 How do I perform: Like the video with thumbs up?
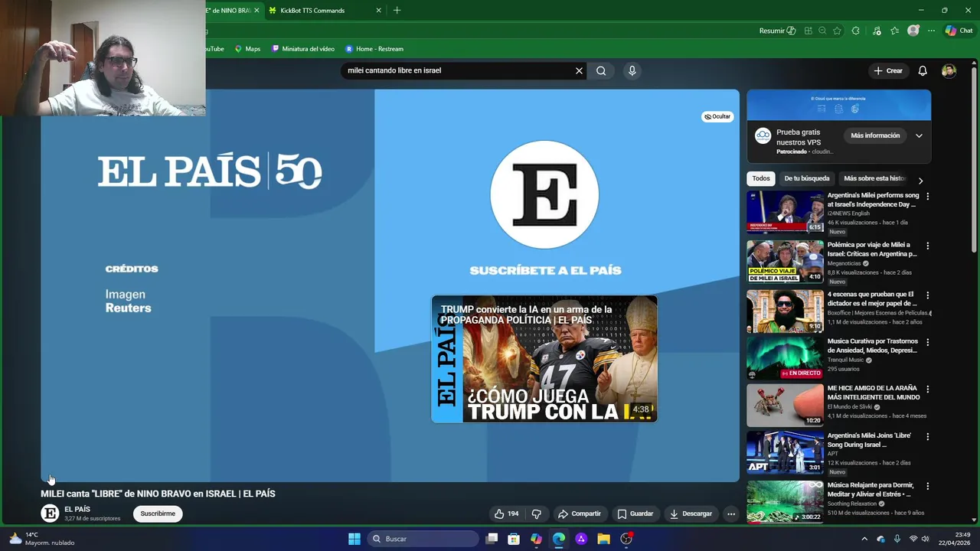pos(507,514)
